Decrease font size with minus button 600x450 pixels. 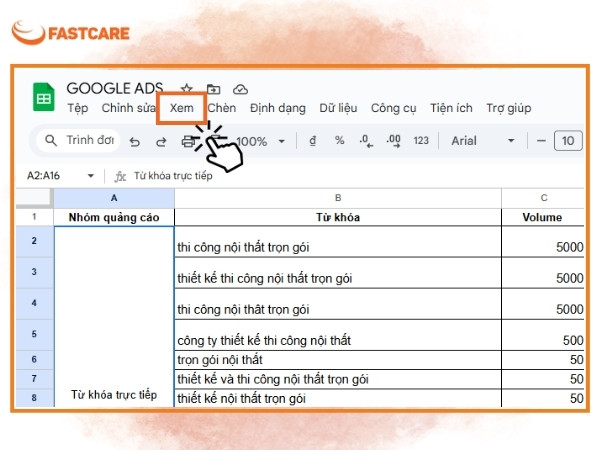[x=541, y=141]
